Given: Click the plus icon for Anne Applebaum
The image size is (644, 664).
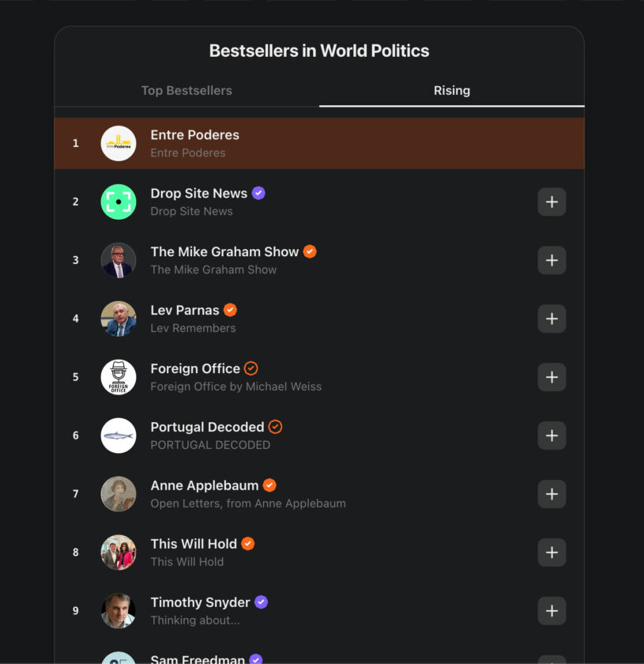Looking at the screenshot, I should tap(552, 494).
